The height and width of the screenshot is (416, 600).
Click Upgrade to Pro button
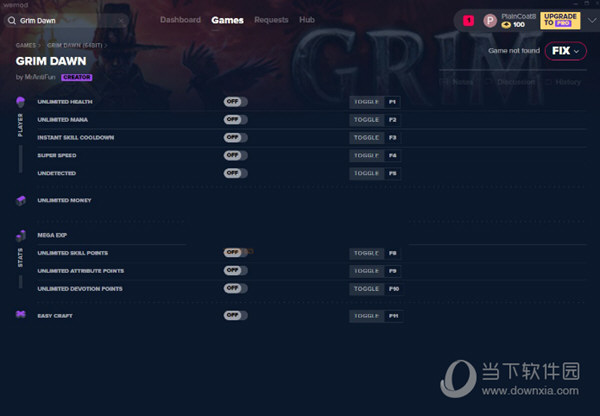click(560, 21)
